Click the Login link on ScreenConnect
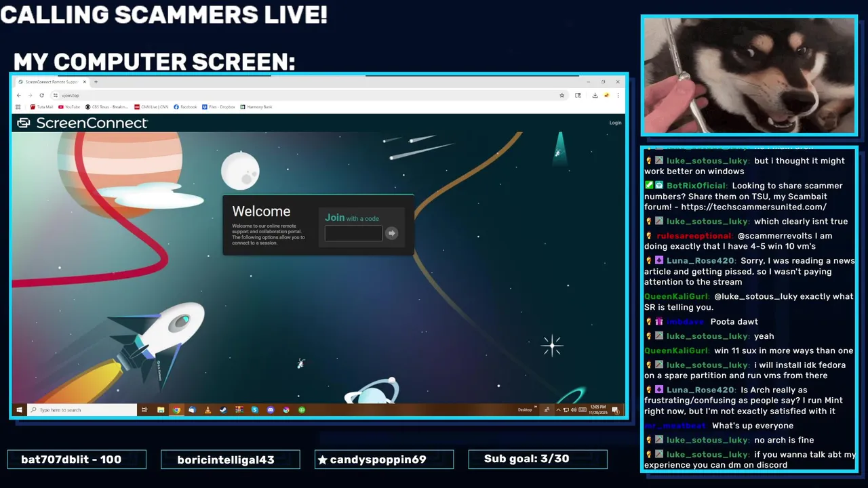Screen dimensions: 868x488 tap(615, 123)
